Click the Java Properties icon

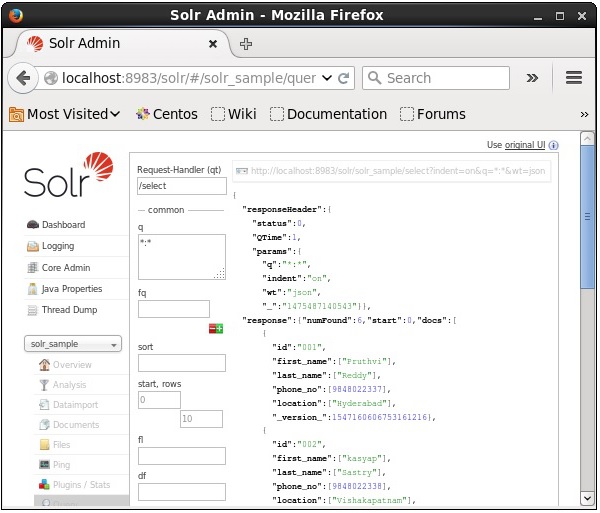(x=33, y=289)
